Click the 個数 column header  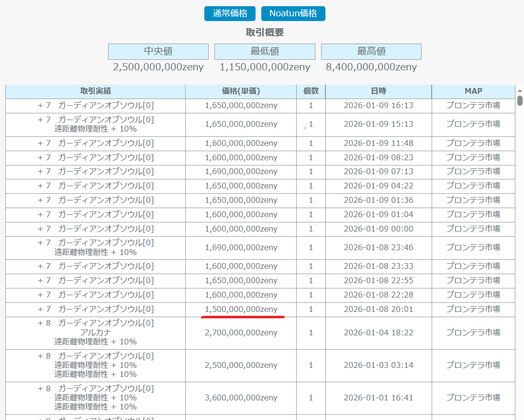(311, 91)
